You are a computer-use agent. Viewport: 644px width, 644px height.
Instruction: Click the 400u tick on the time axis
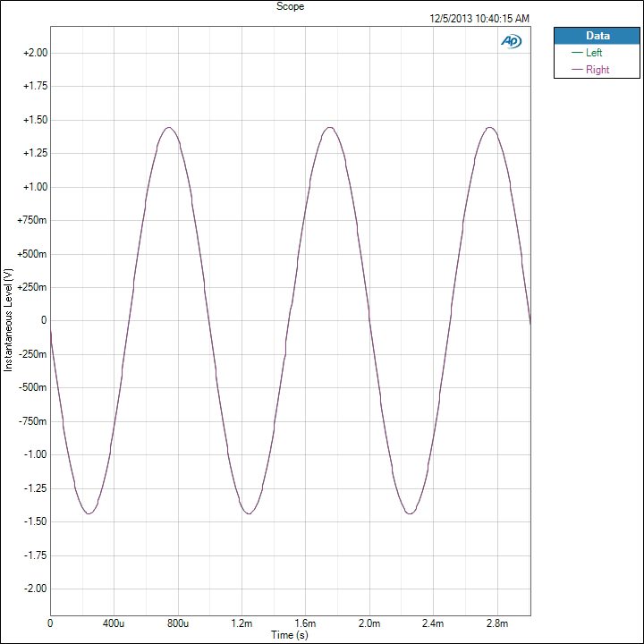[113, 623]
